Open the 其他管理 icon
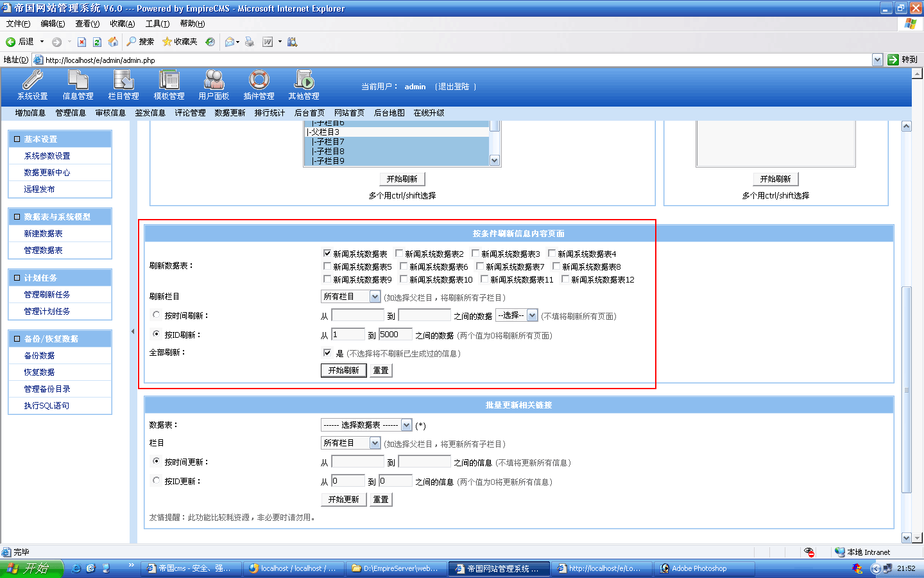The height and width of the screenshot is (578, 924). [304, 80]
